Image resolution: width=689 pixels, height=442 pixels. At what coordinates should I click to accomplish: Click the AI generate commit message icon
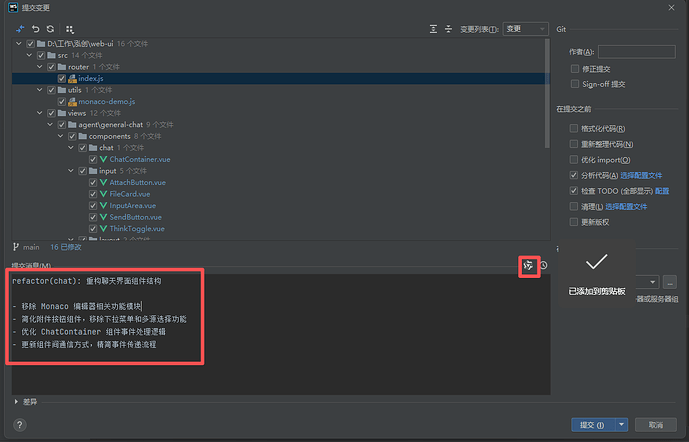pyautogui.click(x=529, y=265)
